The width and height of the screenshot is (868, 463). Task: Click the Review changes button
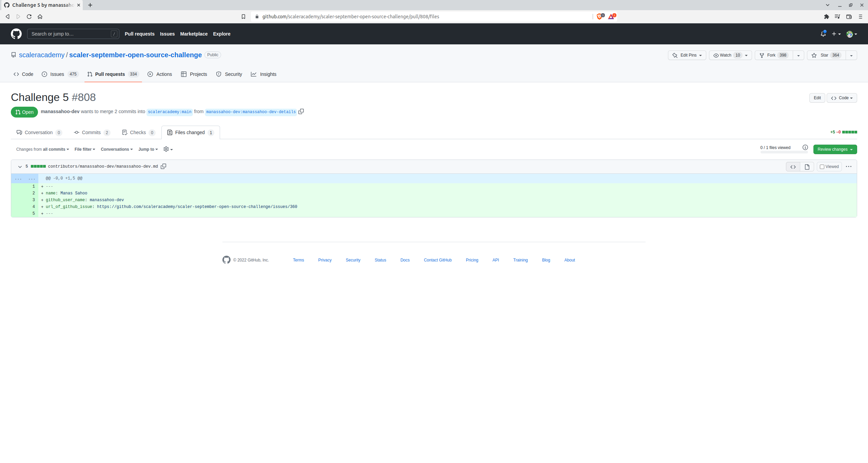pos(835,149)
